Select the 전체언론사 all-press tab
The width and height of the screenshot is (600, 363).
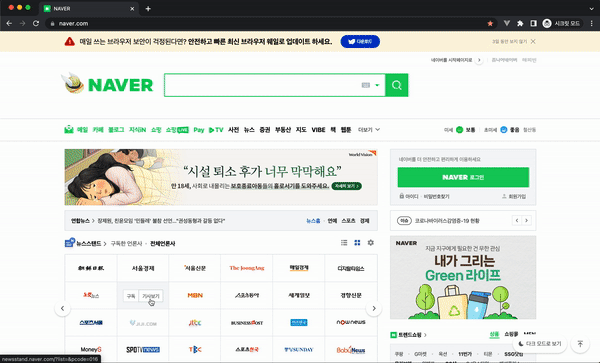click(163, 243)
